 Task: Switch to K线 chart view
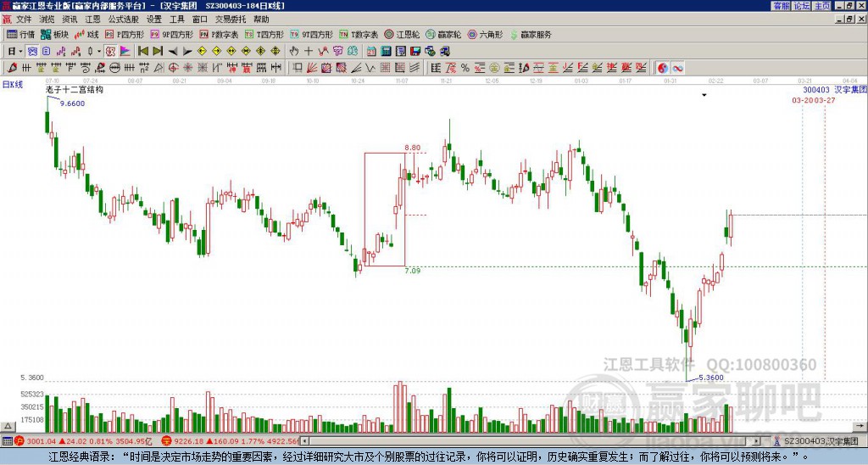[86, 34]
